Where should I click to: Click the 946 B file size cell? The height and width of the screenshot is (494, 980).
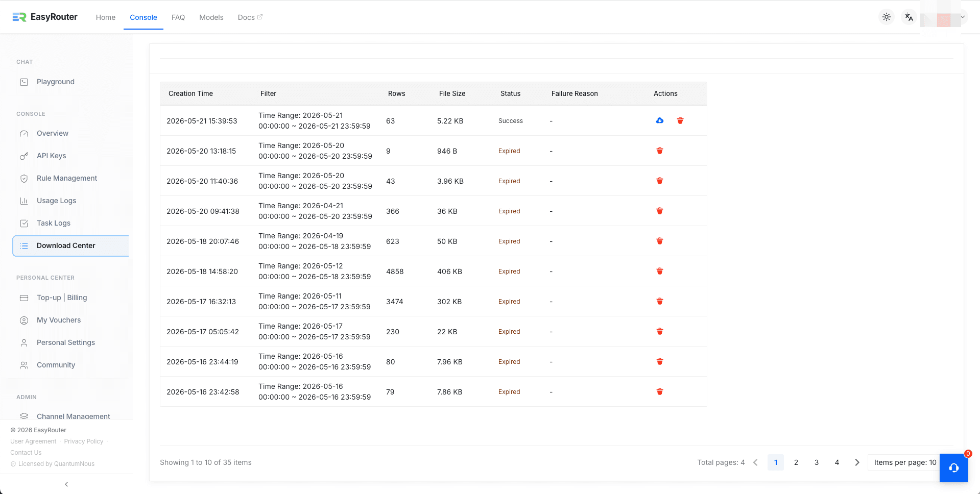click(447, 151)
